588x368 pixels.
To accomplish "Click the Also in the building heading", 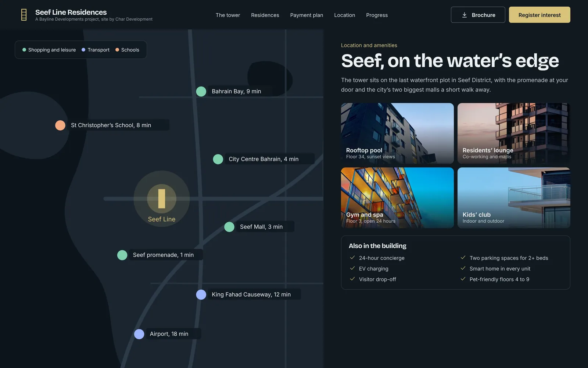I will click(377, 246).
